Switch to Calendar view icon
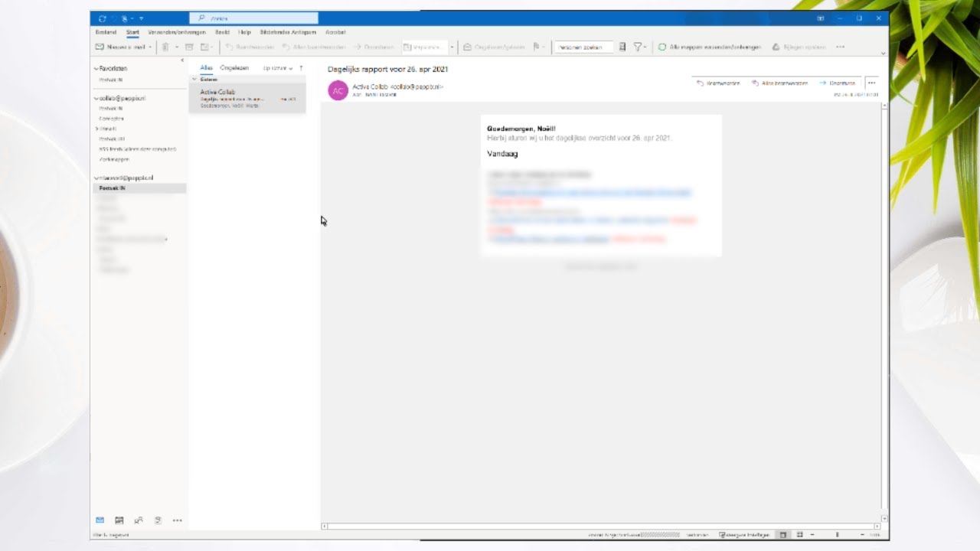 tap(119, 520)
